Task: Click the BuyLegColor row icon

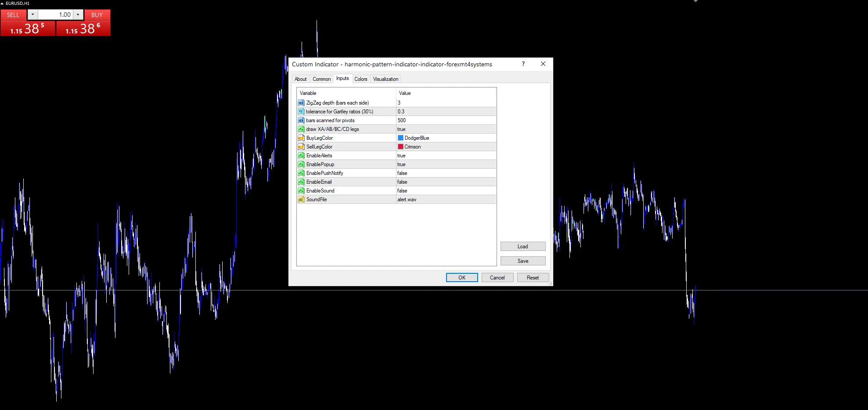Action: click(301, 138)
